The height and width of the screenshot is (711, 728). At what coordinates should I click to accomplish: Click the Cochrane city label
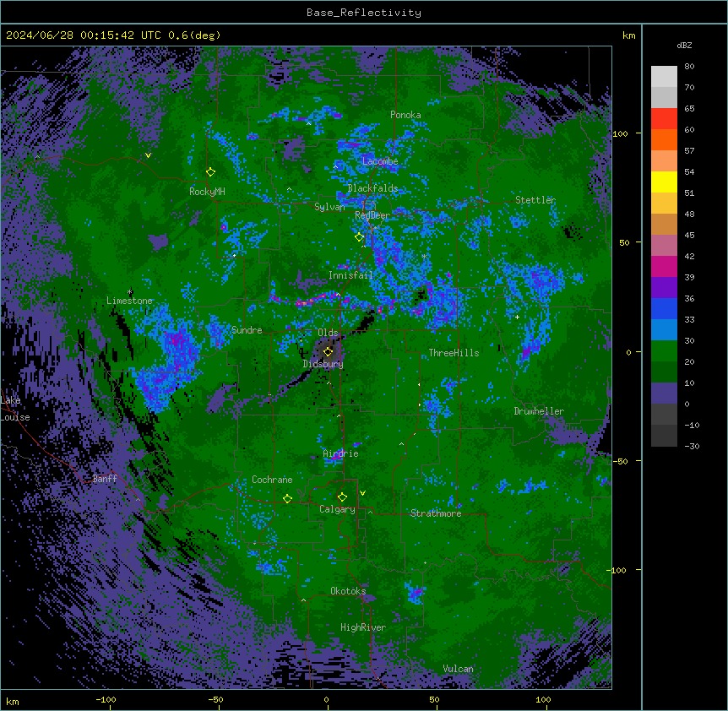pos(272,480)
